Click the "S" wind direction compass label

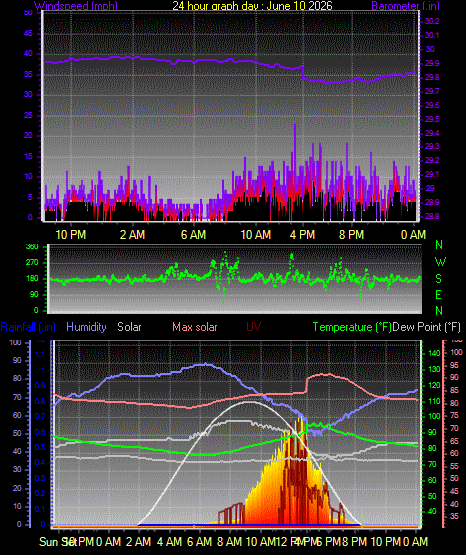pos(438,279)
